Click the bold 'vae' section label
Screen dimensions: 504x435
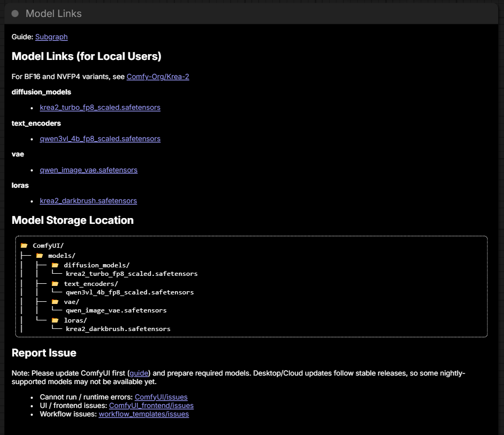point(17,154)
